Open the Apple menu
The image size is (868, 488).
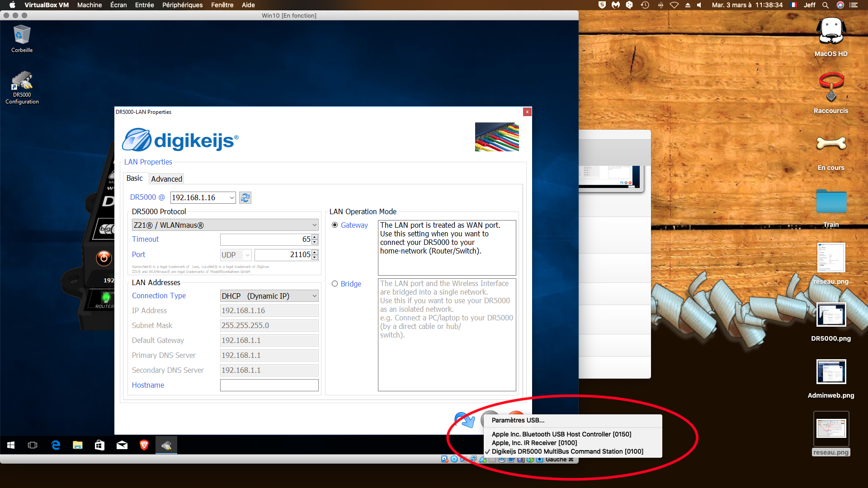pos(12,5)
